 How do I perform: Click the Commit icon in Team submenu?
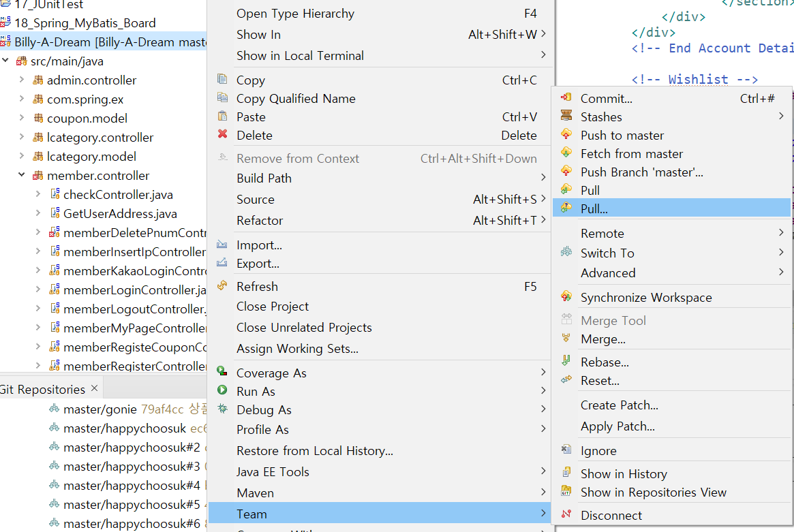(x=566, y=97)
